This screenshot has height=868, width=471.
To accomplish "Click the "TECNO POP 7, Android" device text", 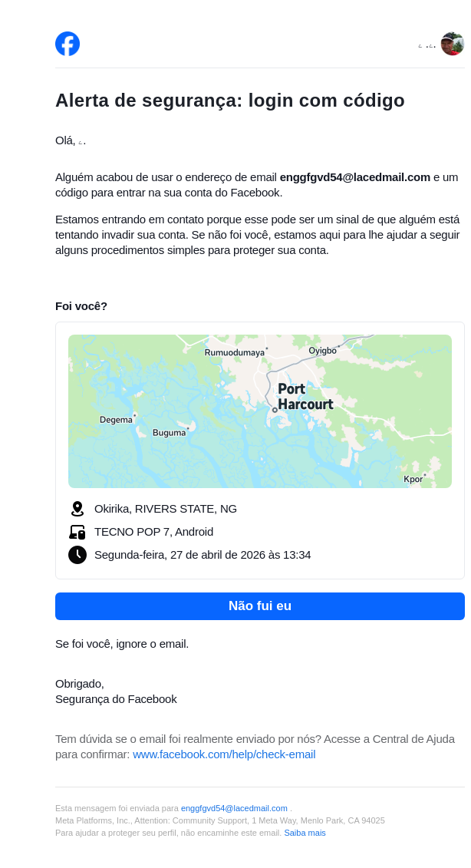I will [153, 532].
